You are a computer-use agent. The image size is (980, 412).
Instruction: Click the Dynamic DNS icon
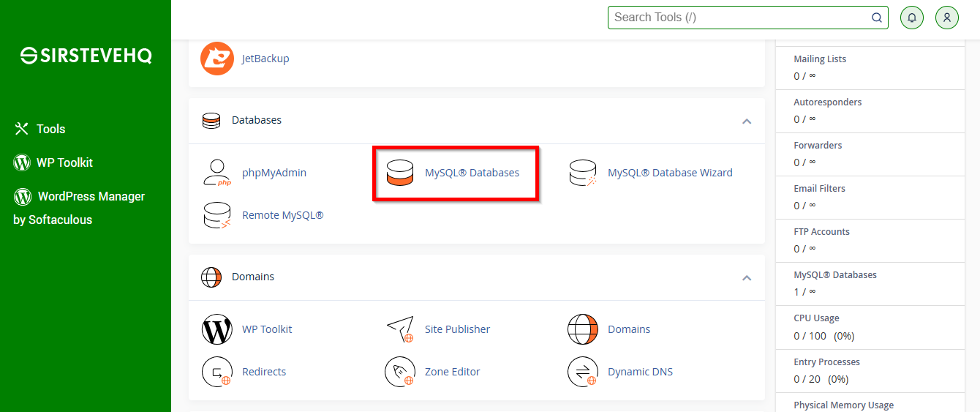pyautogui.click(x=583, y=372)
